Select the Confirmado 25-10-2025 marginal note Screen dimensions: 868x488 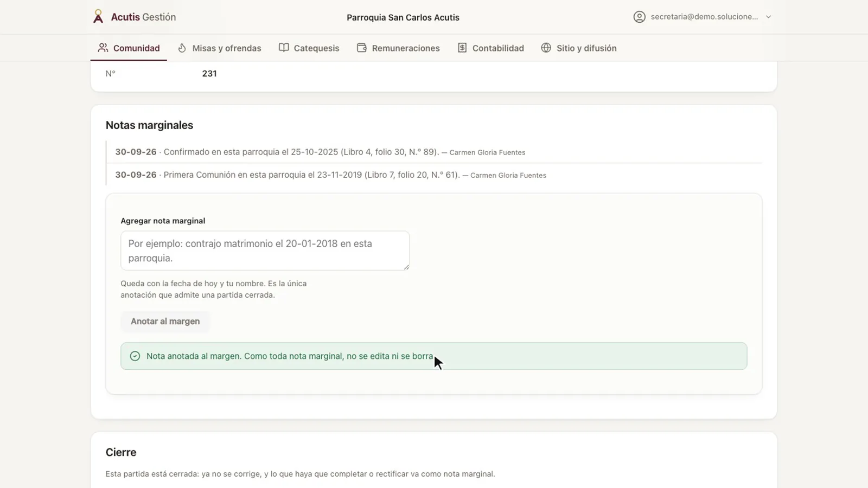click(434, 152)
